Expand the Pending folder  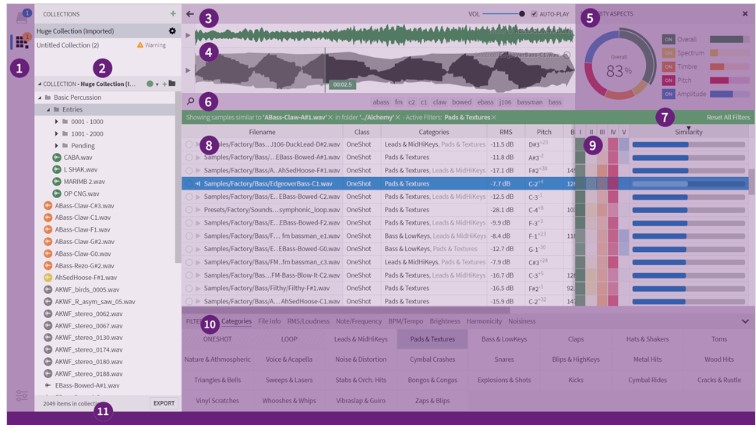click(56, 145)
